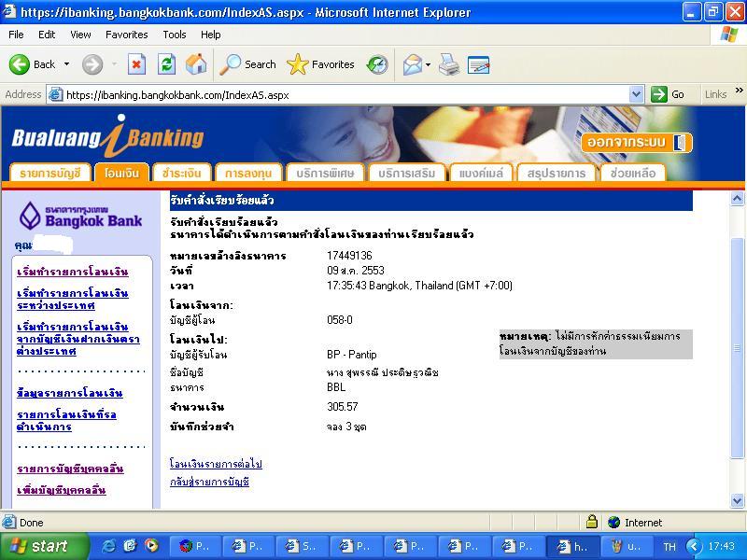Open the foreign currency deposit transfer link
747x560 pixels.
78,339
